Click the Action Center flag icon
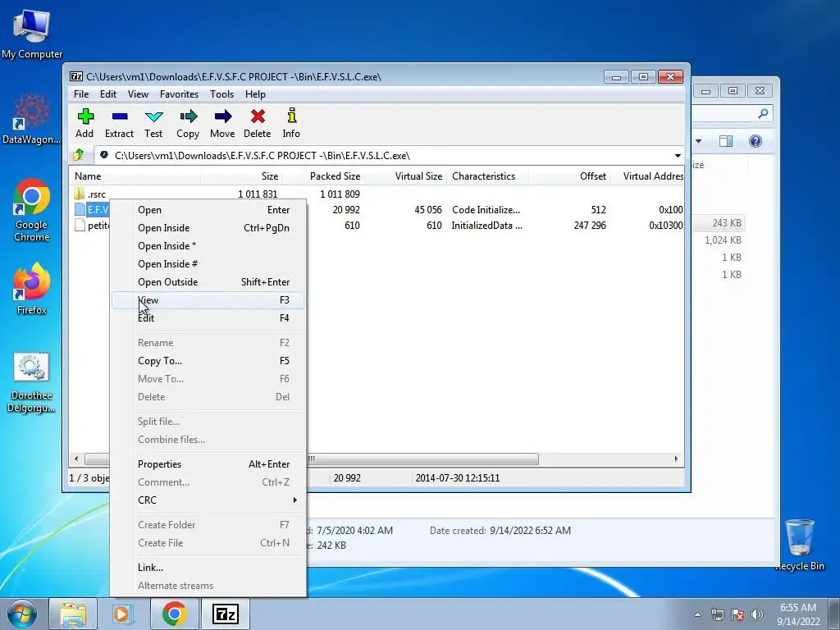Viewport: 840px width, 630px height. [737, 614]
